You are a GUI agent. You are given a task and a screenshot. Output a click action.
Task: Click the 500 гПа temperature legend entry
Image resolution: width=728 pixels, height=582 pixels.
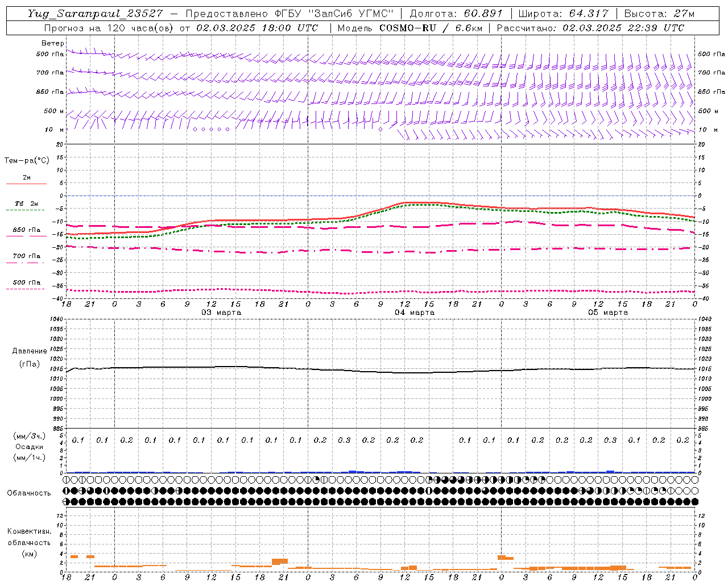click(x=27, y=282)
